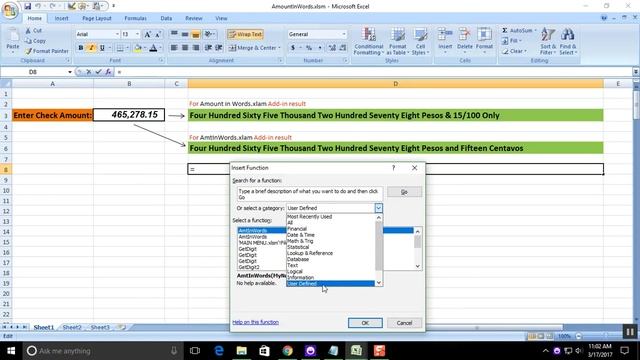The width and height of the screenshot is (640, 360).
Task: Decrease indent icon in Alignment group
Action: [x=208, y=48]
